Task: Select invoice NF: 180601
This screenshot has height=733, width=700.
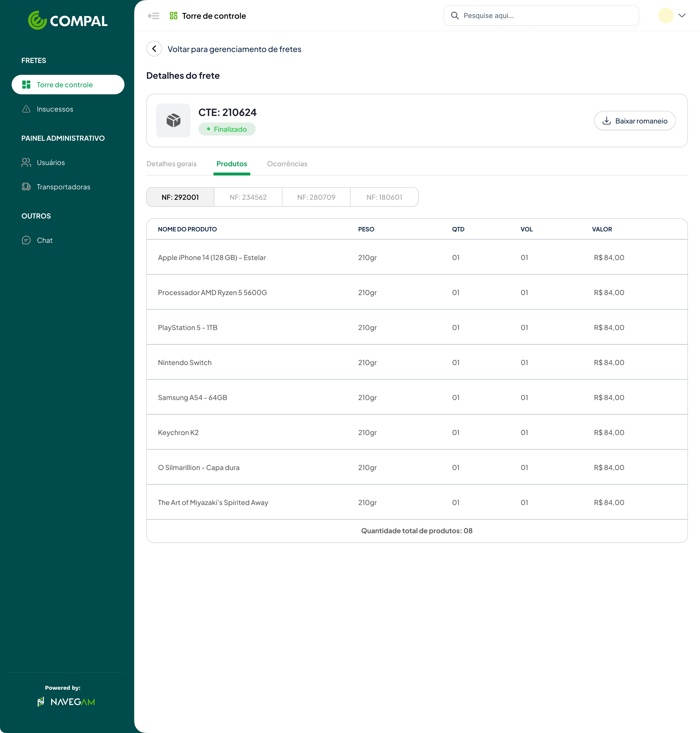Action: [x=384, y=197]
